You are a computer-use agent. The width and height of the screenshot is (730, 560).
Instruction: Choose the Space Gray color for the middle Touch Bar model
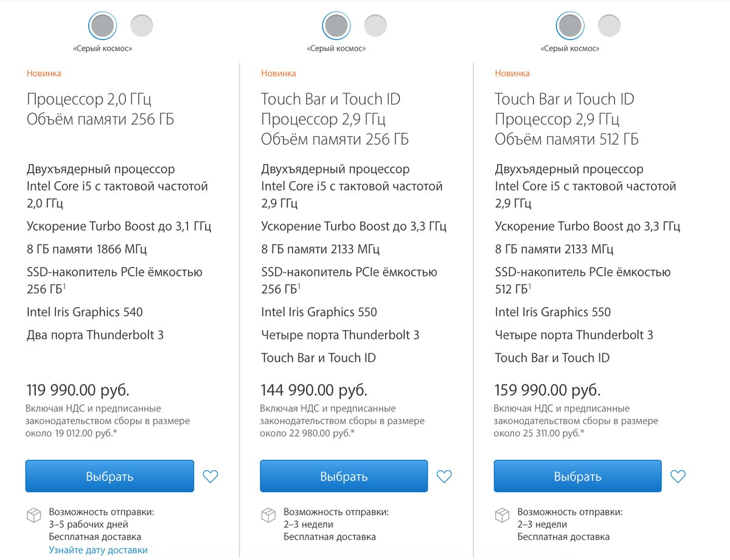pos(336,26)
